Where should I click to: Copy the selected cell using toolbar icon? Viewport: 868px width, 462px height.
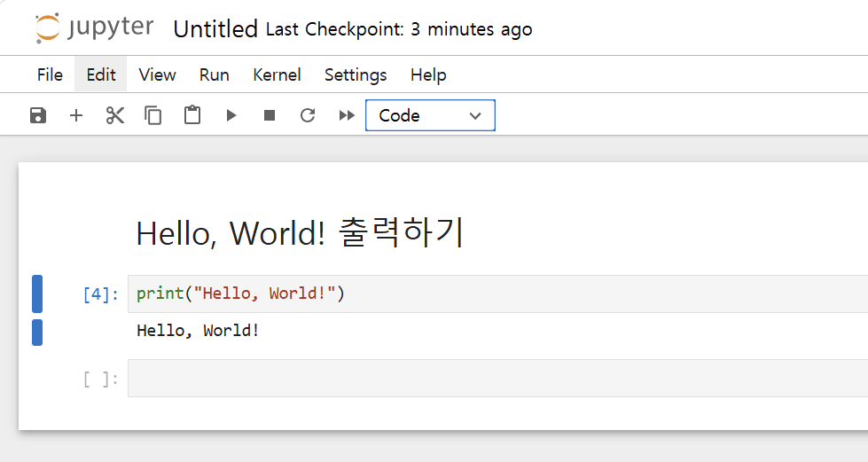[153, 115]
